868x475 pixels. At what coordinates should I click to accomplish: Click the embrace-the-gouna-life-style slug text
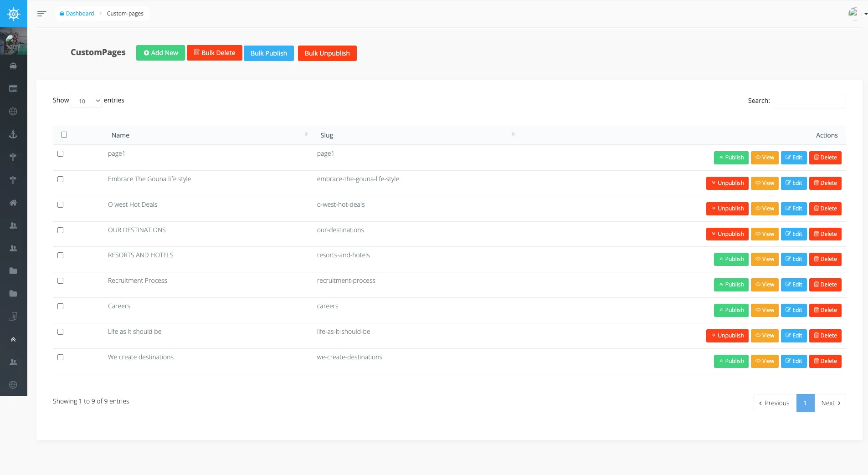pyautogui.click(x=358, y=179)
